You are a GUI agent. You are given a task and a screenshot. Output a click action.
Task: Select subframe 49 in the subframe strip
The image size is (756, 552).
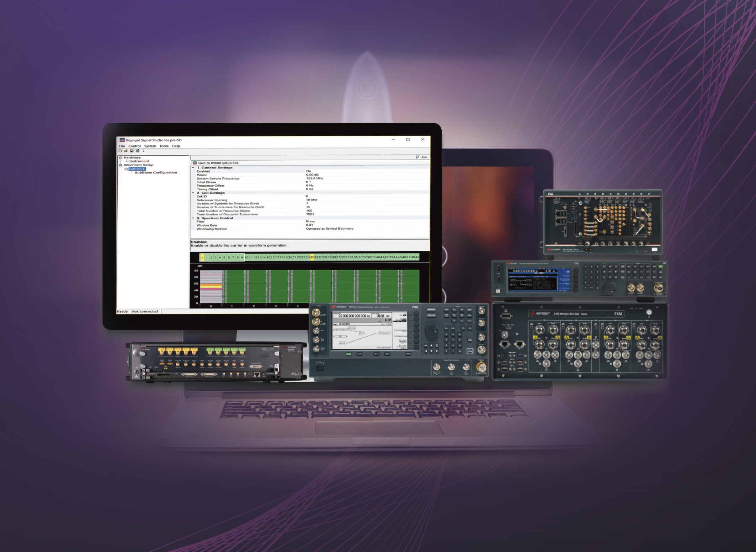click(417, 257)
